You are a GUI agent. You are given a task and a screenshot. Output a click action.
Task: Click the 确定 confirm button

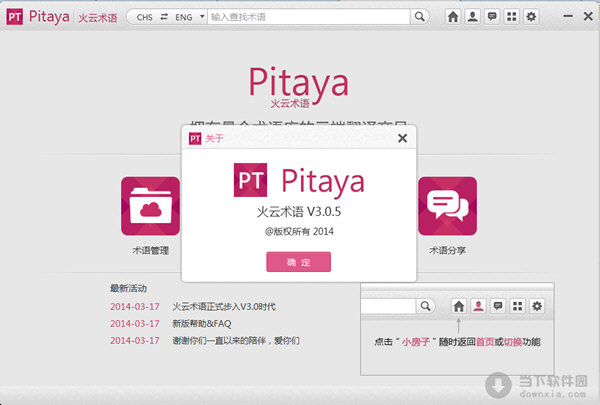click(298, 262)
